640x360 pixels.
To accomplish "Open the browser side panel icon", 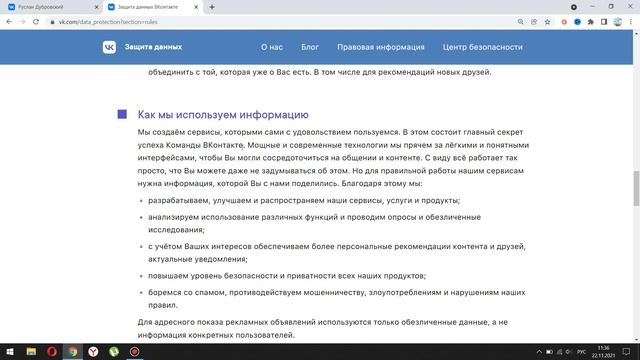I will pos(604,22).
